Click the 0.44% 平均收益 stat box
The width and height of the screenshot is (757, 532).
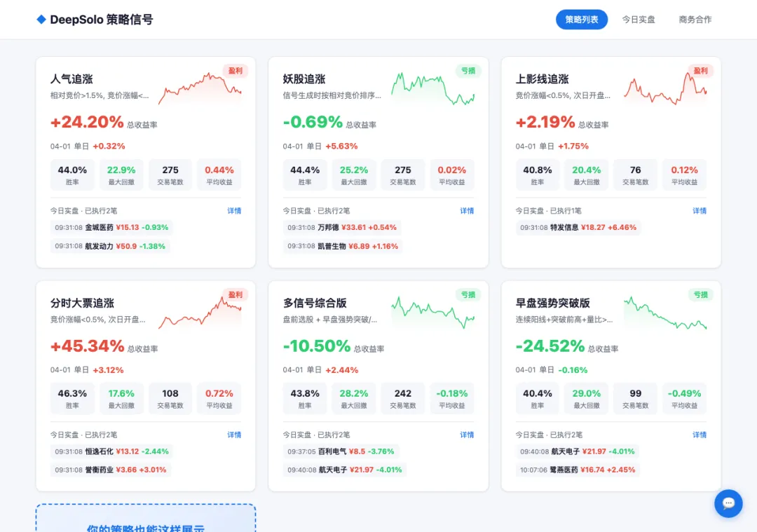pos(219,175)
